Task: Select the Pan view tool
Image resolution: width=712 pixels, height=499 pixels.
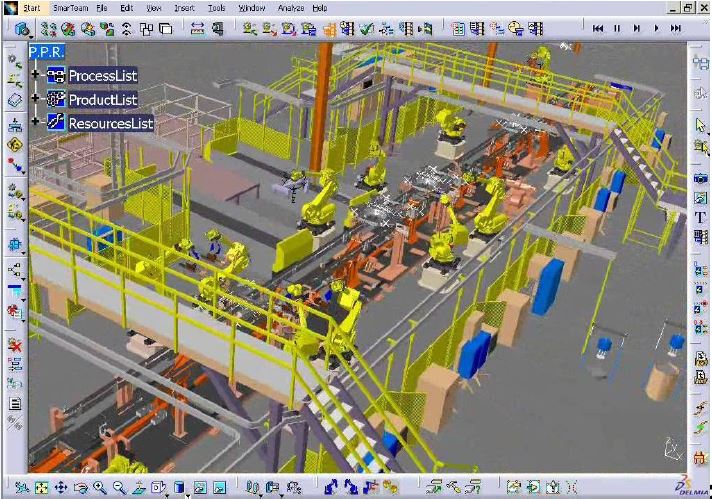Action: pyautogui.click(x=60, y=488)
